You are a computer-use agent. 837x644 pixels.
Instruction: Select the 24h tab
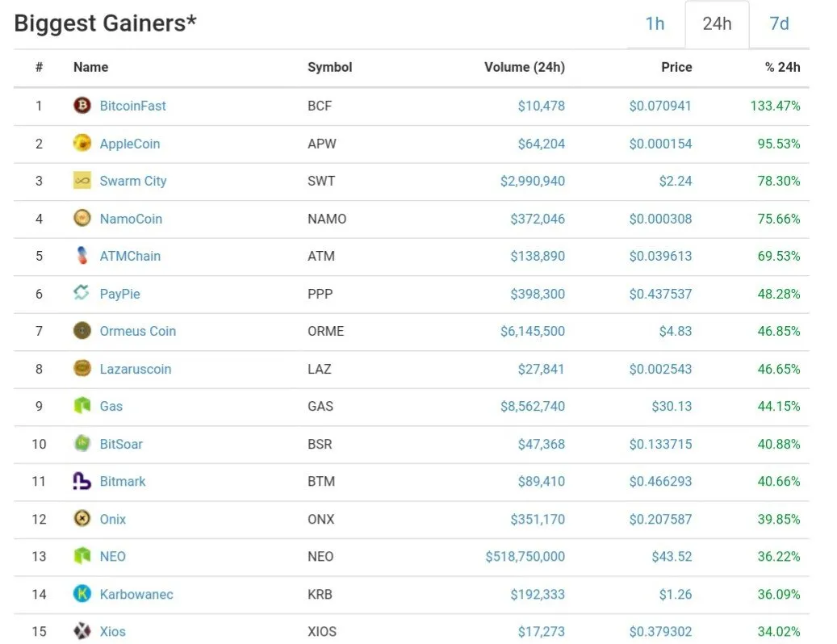pos(717,24)
